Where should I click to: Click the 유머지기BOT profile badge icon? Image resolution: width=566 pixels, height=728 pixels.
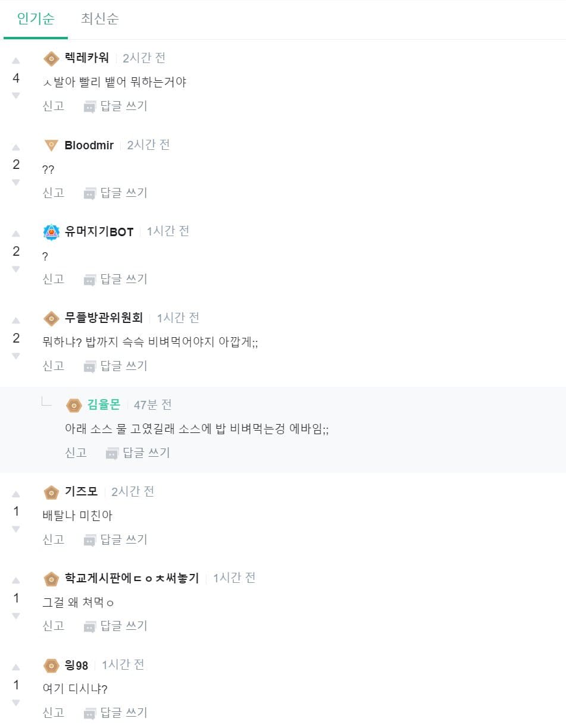pyautogui.click(x=52, y=232)
